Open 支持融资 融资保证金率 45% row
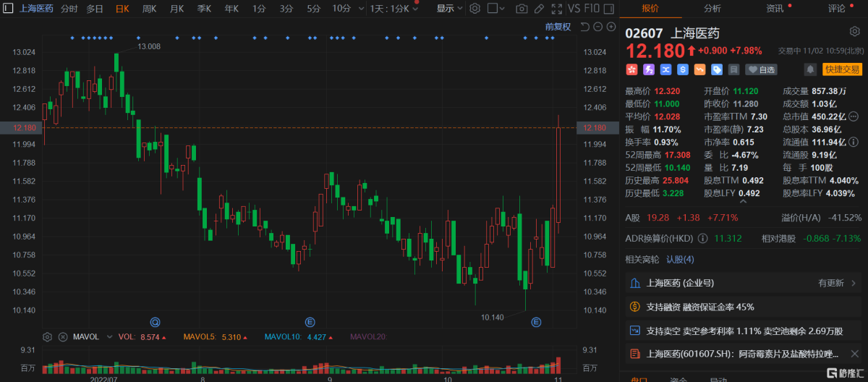 click(744, 307)
